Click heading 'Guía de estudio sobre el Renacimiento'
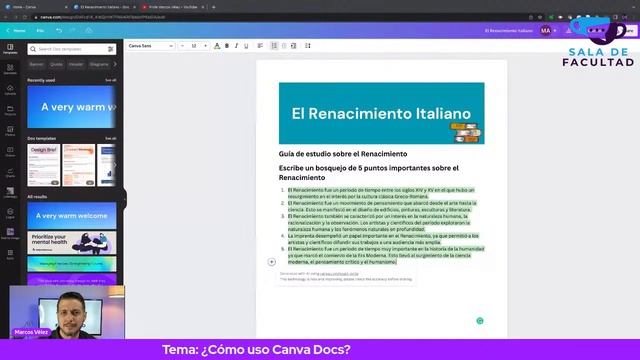640x360 pixels. tap(343, 154)
